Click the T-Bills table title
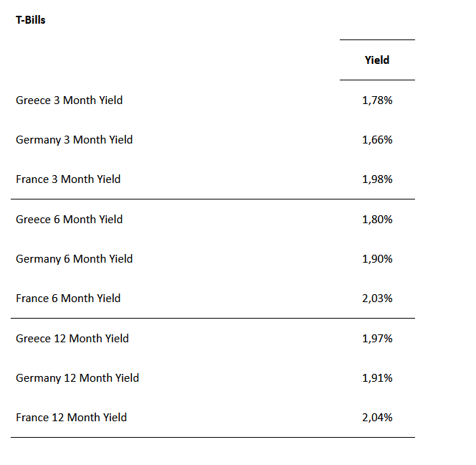 [x=31, y=20]
